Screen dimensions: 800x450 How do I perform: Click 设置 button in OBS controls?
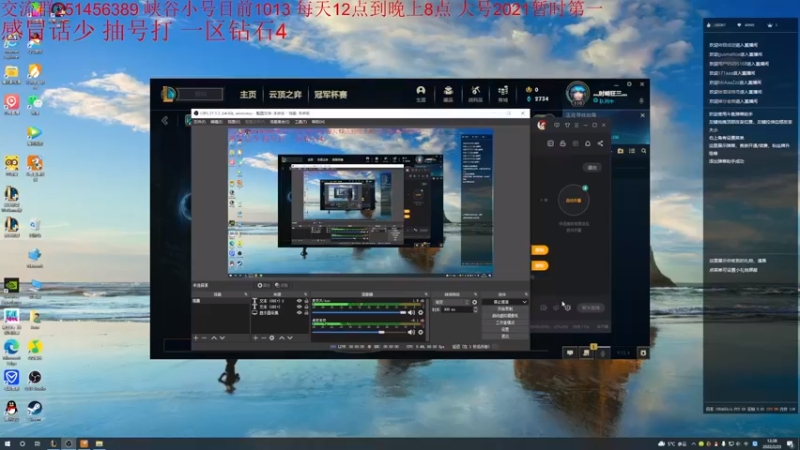click(505, 329)
